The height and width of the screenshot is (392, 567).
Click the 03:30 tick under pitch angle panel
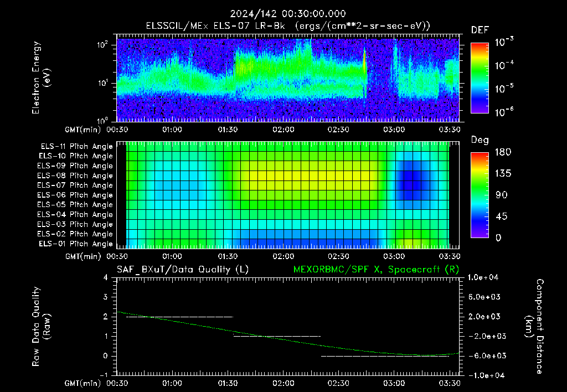point(450,256)
